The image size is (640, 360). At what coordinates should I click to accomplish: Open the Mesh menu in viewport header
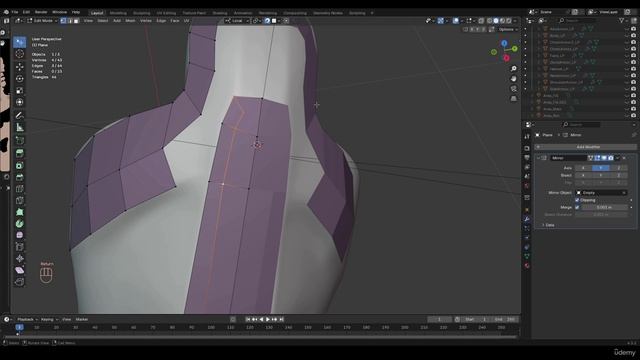[130, 20]
